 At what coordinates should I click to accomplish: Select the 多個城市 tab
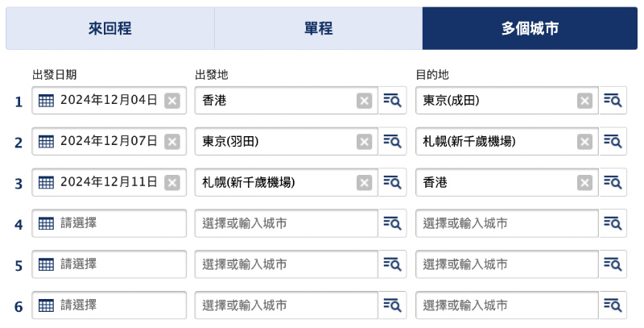530,28
